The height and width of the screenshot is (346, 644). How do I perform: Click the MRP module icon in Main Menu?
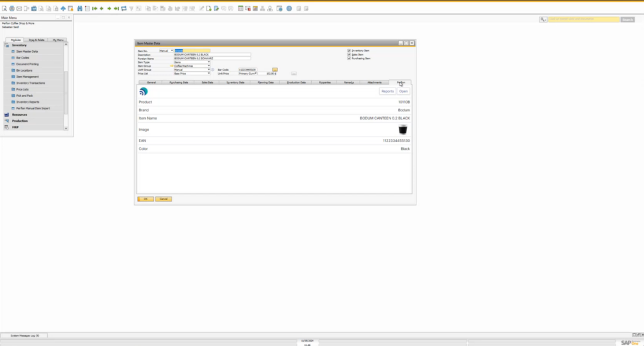[x=6, y=127]
